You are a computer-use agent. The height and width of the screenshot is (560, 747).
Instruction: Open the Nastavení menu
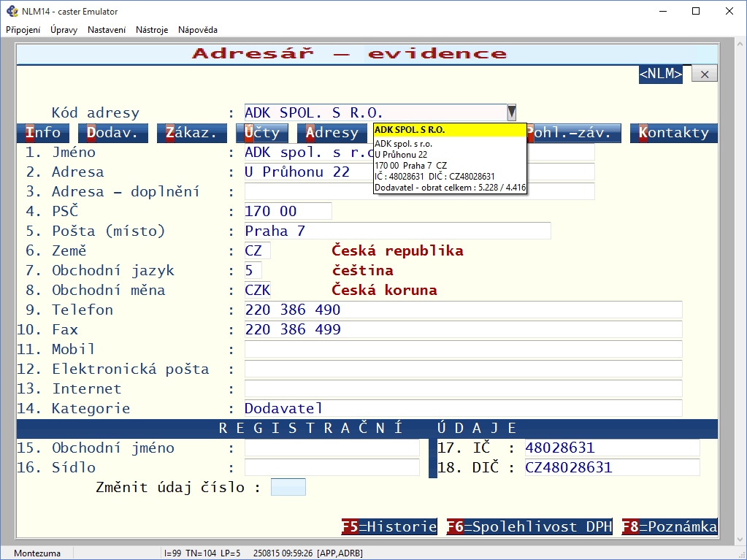coord(107,29)
